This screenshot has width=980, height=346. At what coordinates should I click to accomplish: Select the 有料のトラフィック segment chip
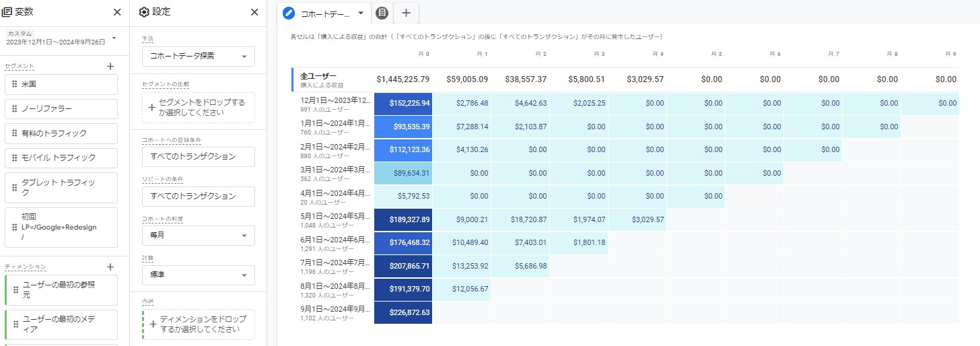pyautogui.click(x=61, y=134)
